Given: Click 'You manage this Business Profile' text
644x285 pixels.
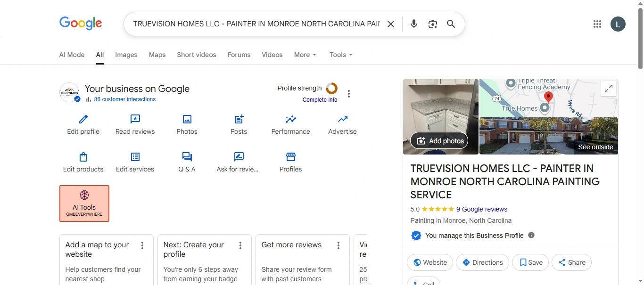Looking at the screenshot, I should coord(474,236).
